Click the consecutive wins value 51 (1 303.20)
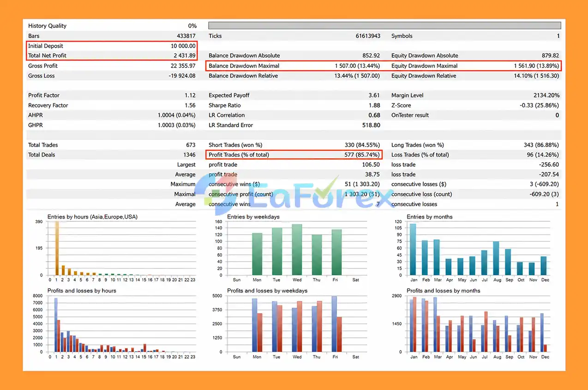588x390 pixels. (363, 184)
